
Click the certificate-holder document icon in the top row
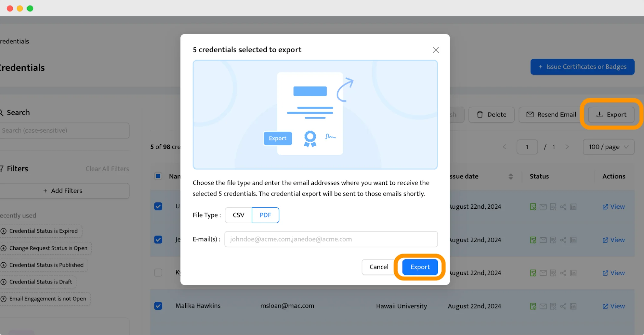point(553,206)
